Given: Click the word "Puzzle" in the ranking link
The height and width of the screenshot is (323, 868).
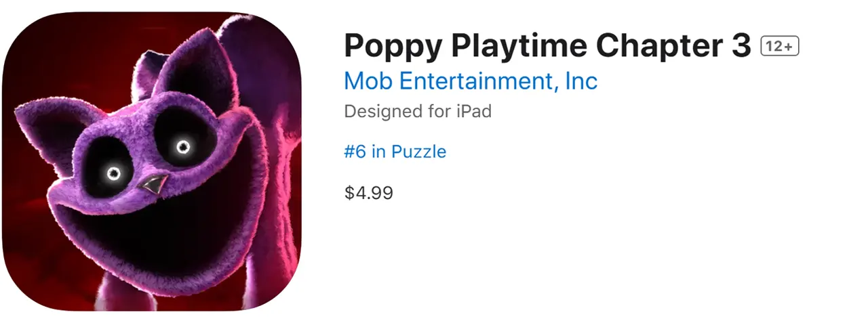Looking at the screenshot, I should point(417,151).
